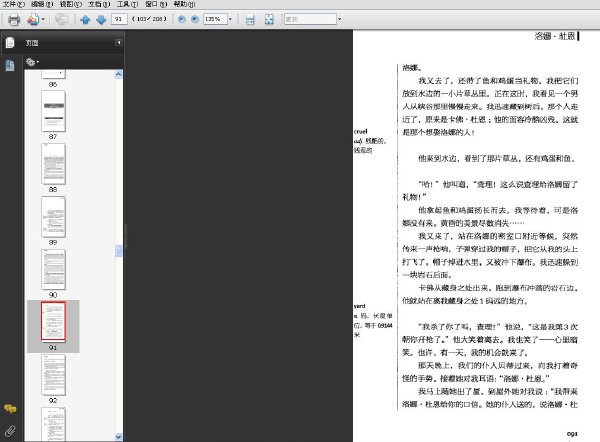Open the Pages panel options gear menu
Viewport: 600px width, 442px height.
point(32,62)
